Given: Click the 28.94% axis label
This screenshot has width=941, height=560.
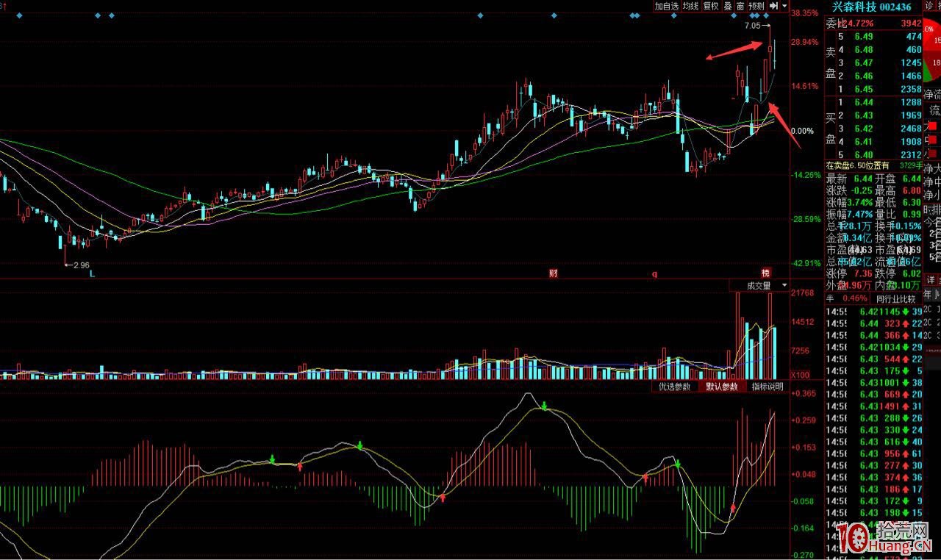Looking at the screenshot, I should click(805, 42).
